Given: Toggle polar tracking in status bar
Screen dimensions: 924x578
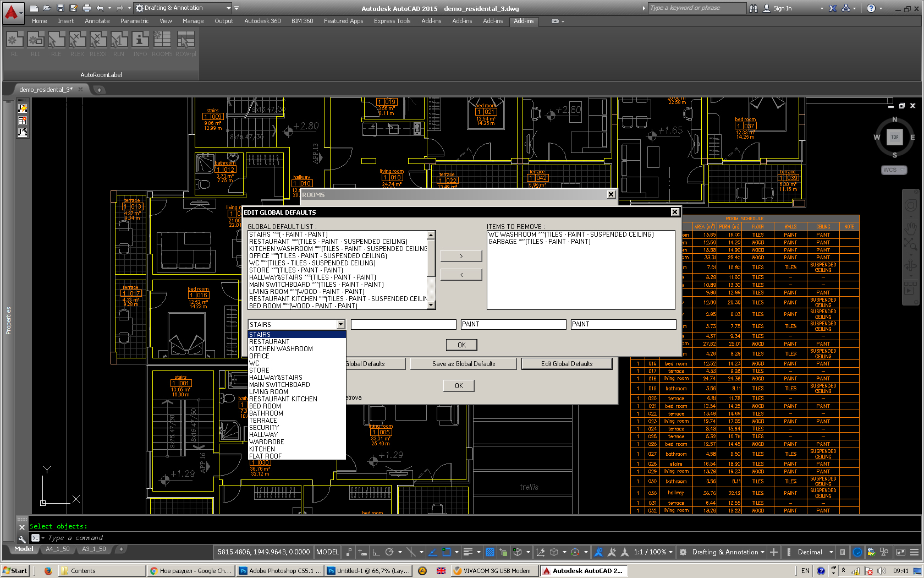Looking at the screenshot, I should 389,552.
